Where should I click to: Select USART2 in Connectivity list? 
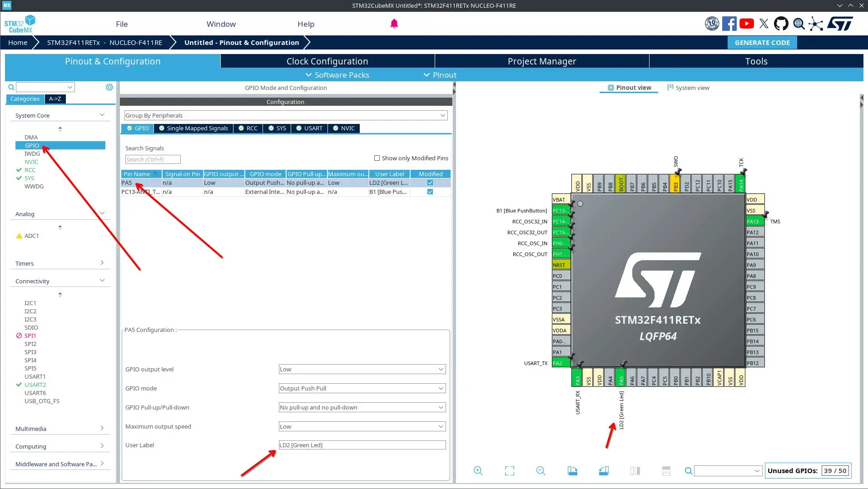(x=35, y=385)
